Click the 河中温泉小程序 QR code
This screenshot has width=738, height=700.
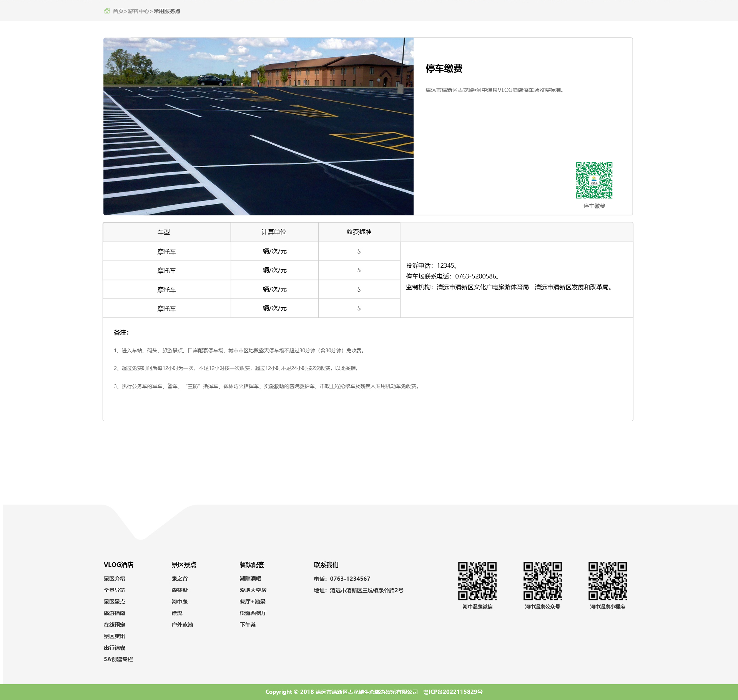pyautogui.click(x=607, y=581)
